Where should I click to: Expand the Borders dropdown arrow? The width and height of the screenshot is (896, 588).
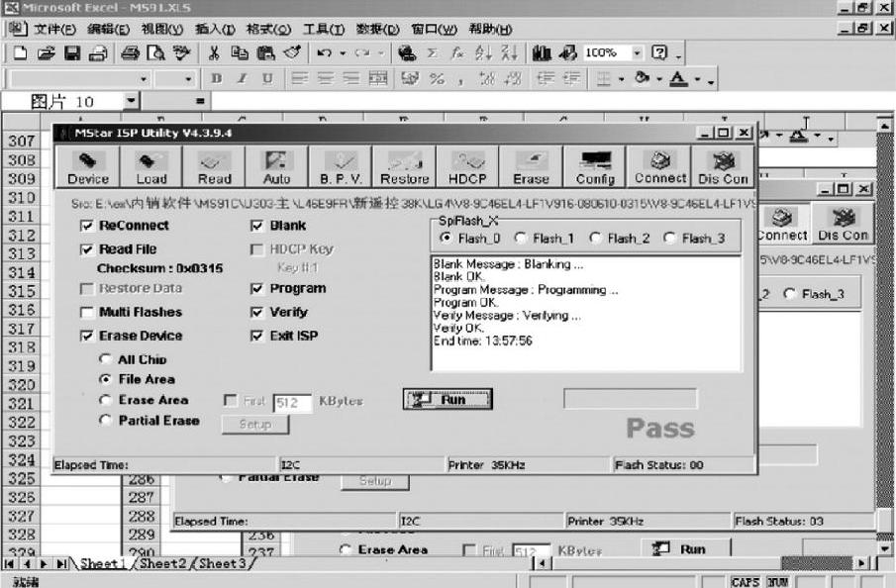(x=621, y=79)
